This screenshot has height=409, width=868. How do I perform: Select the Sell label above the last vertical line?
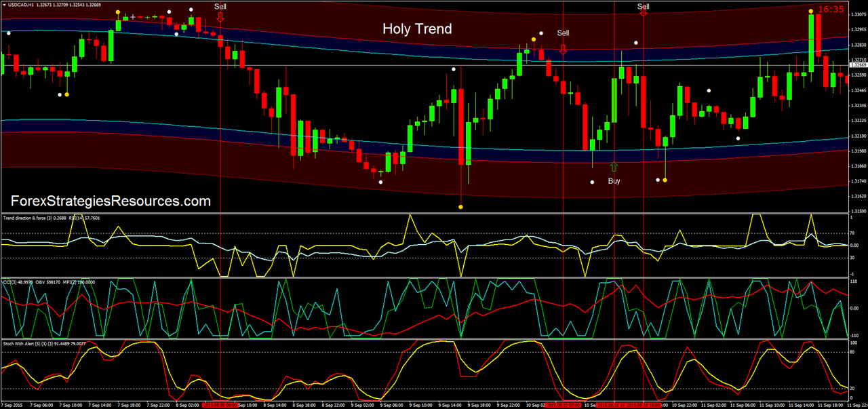click(x=643, y=7)
